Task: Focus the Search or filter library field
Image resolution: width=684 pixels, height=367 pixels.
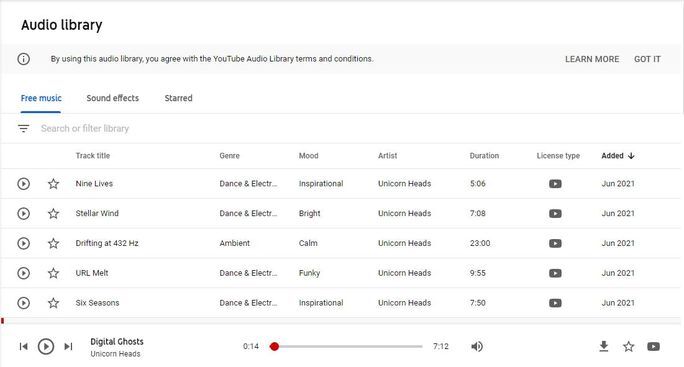Action: tap(85, 128)
